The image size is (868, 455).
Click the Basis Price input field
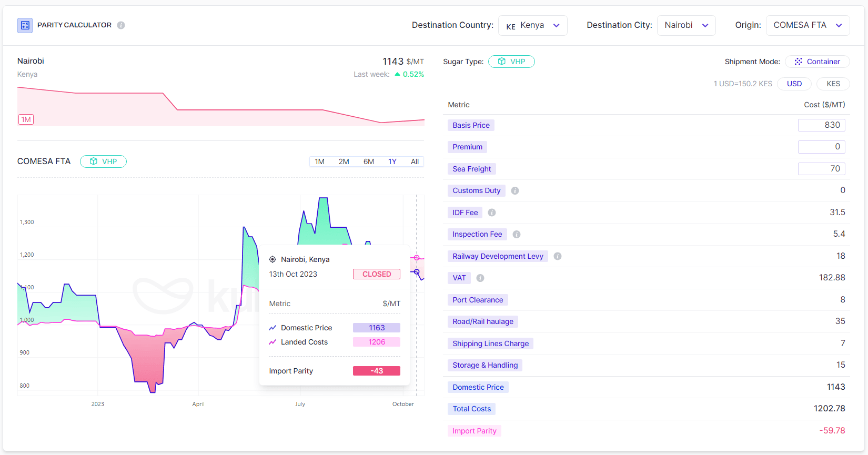(821, 125)
